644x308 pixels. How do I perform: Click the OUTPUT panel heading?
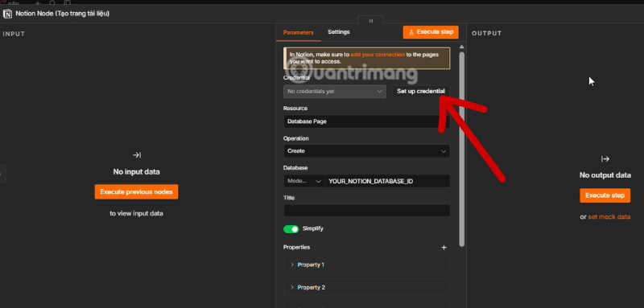[x=487, y=33]
